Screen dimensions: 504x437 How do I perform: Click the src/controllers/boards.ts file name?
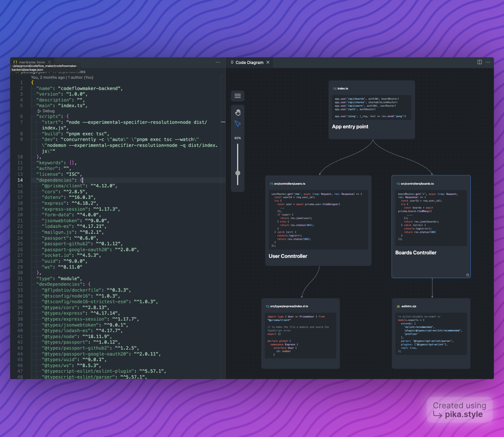tap(417, 184)
